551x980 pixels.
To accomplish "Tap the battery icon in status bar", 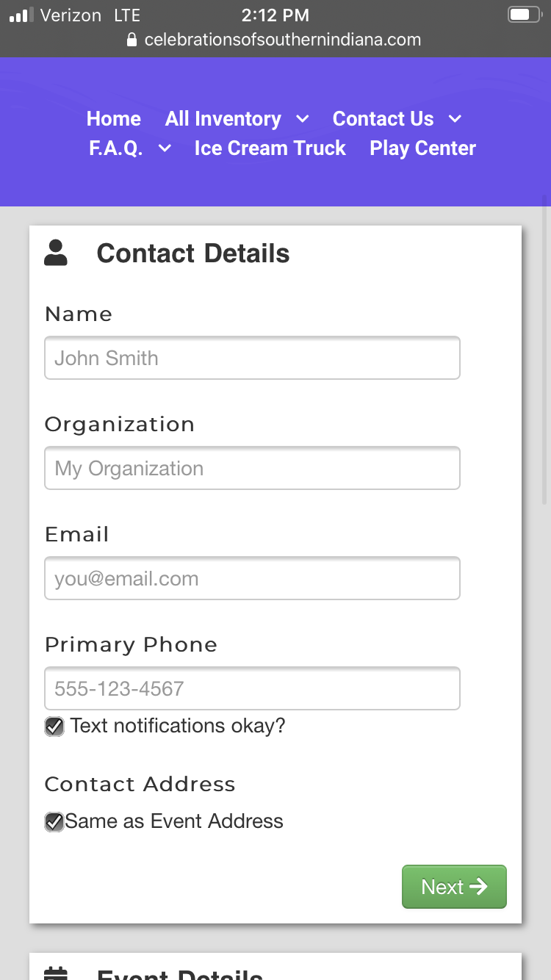I will [x=523, y=15].
